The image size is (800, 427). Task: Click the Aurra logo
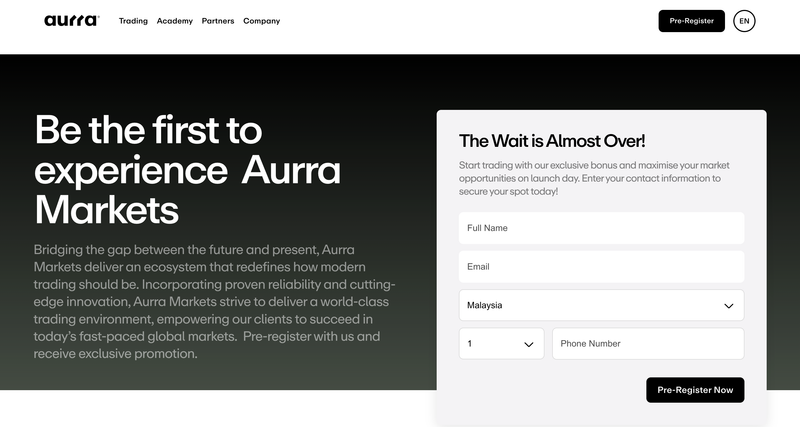72,21
